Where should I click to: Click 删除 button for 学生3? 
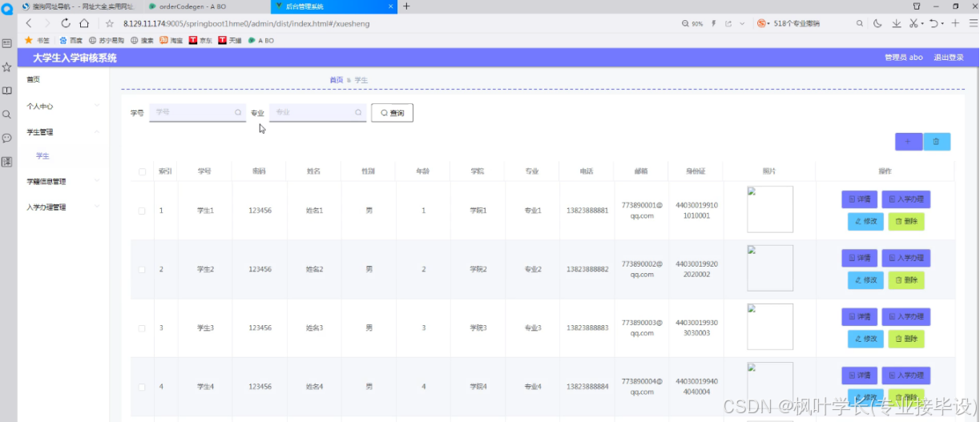pos(906,339)
